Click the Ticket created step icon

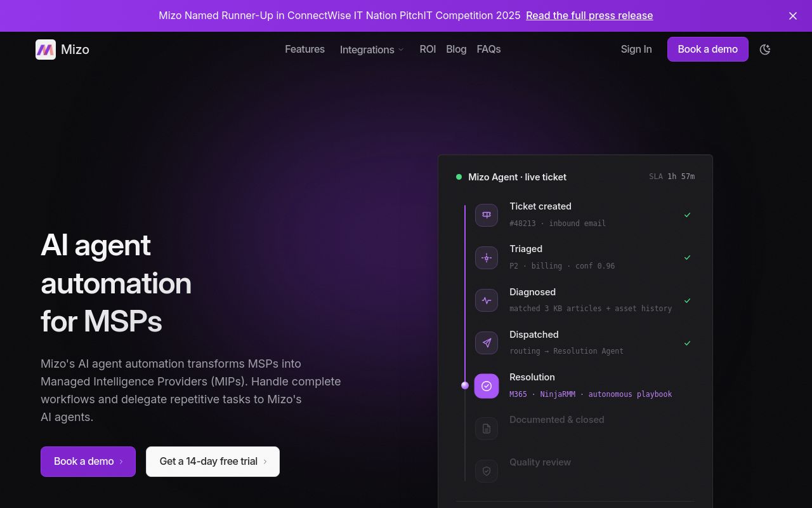point(487,215)
